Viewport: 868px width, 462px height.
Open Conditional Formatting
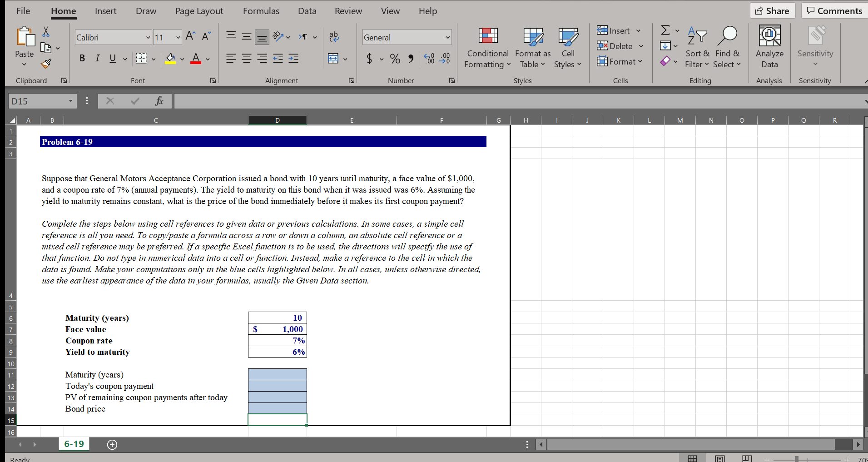(488, 47)
